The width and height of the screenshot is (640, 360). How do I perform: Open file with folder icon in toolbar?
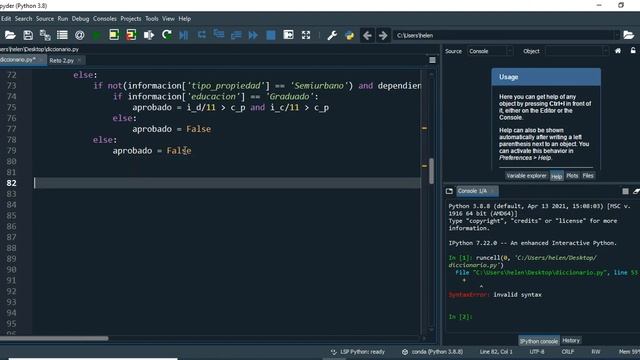(10, 35)
